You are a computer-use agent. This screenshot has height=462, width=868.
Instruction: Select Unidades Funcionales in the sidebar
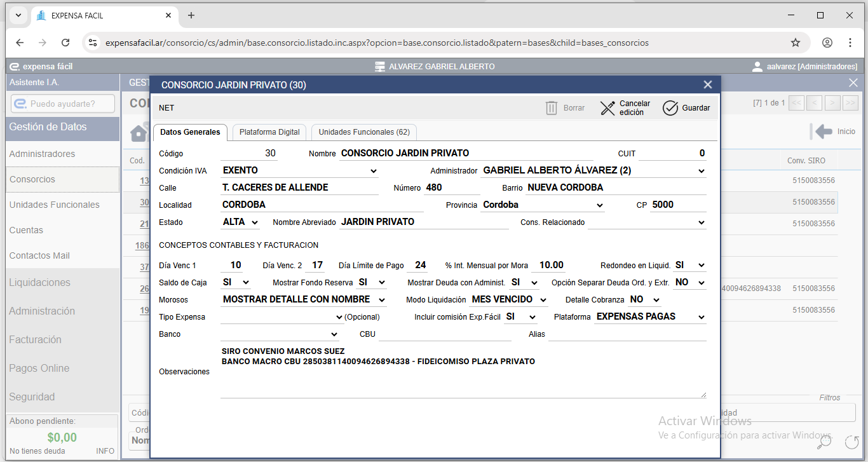coord(55,205)
